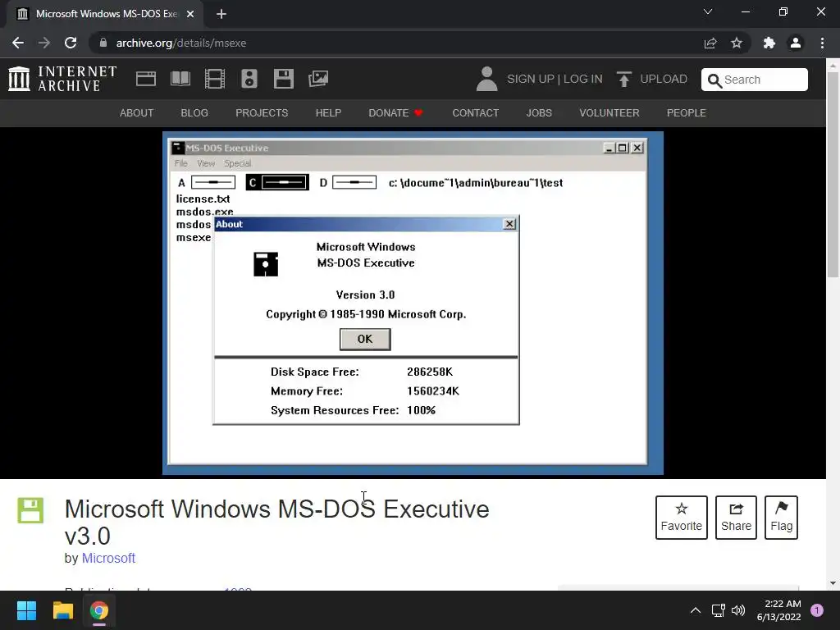Image resolution: width=840 pixels, height=630 pixels.
Task: Open the Software floppy disk icon
Action: pos(283,79)
